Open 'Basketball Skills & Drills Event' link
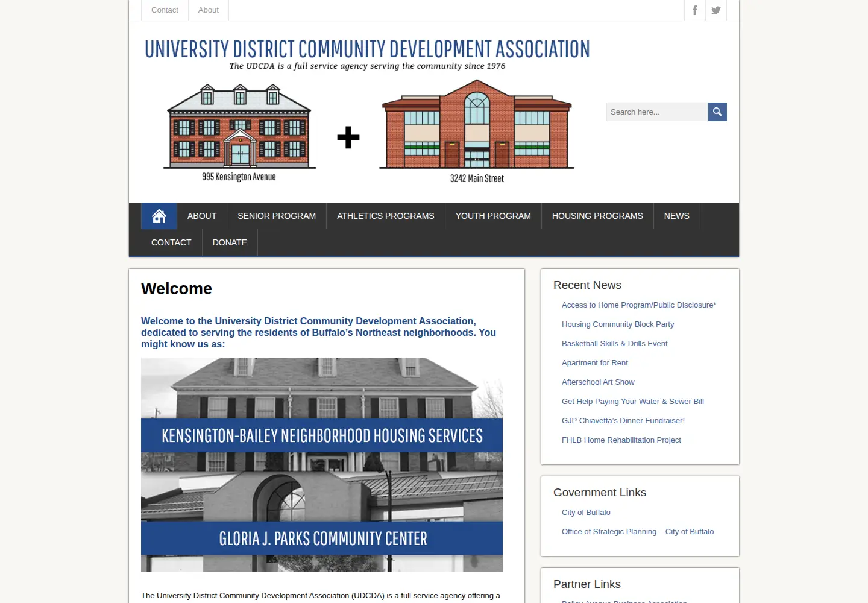The height and width of the screenshot is (603, 868). click(615, 344)
